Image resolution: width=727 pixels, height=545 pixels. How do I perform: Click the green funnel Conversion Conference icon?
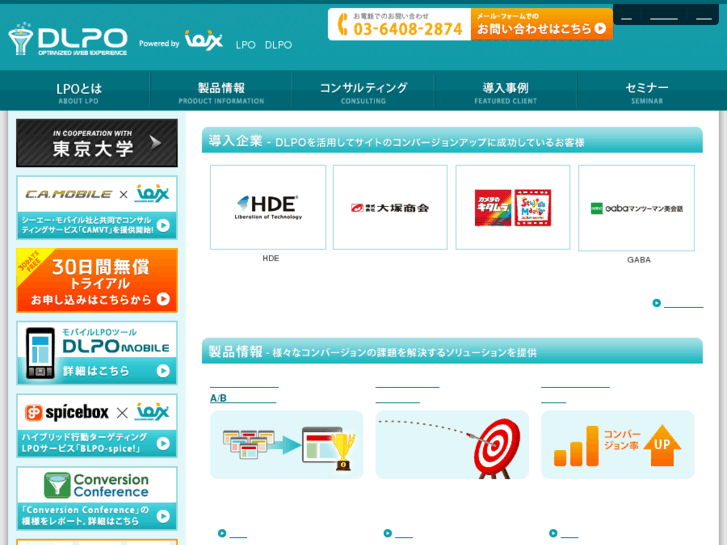coord(57,485)
